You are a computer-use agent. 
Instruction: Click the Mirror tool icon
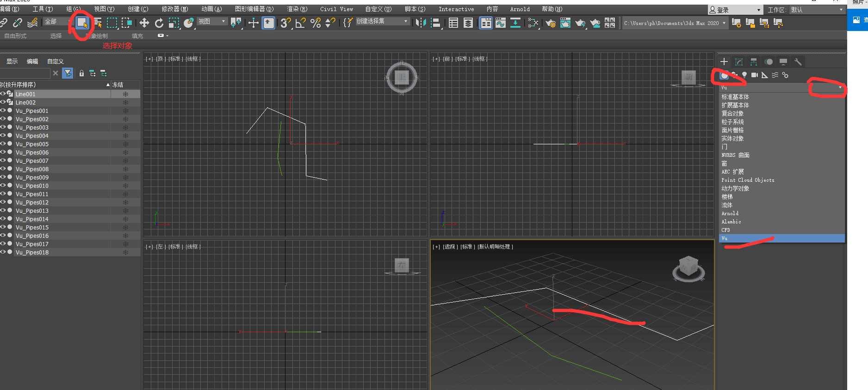[x=420, y=23]
